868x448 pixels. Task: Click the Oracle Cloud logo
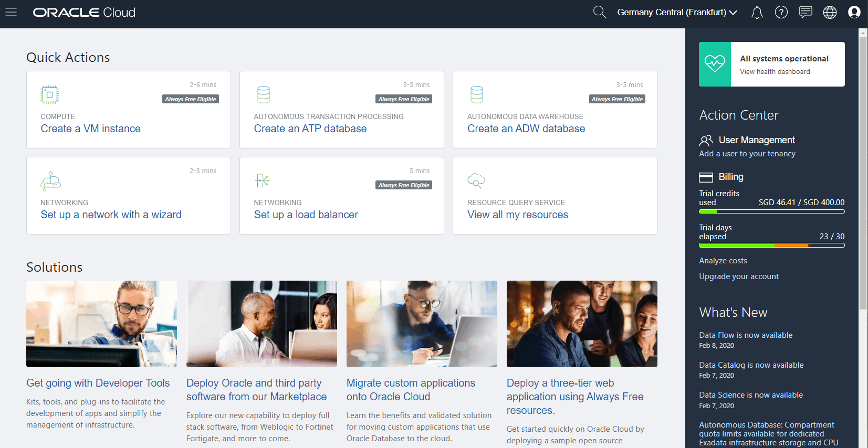(84, 12)
